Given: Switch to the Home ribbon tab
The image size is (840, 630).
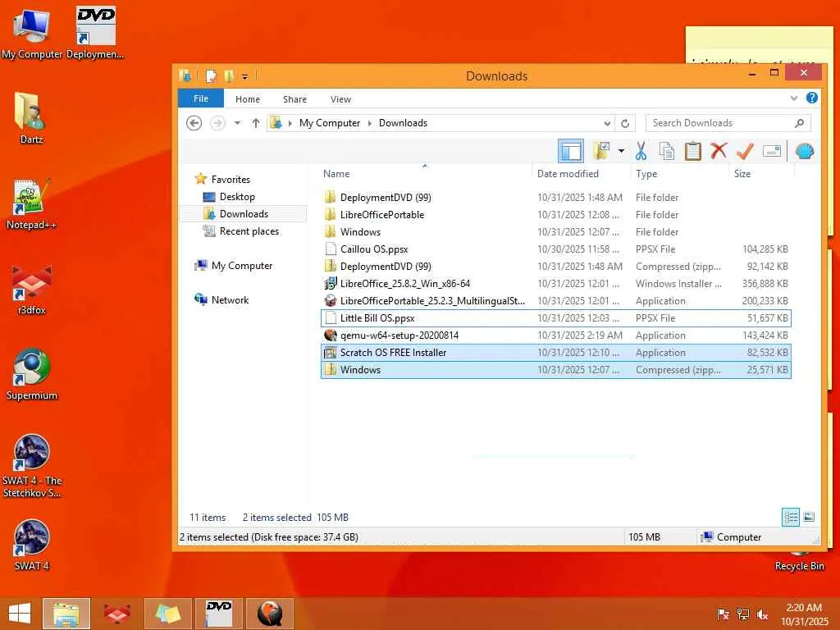Looking at the screenshot, I should click(248, 99).
